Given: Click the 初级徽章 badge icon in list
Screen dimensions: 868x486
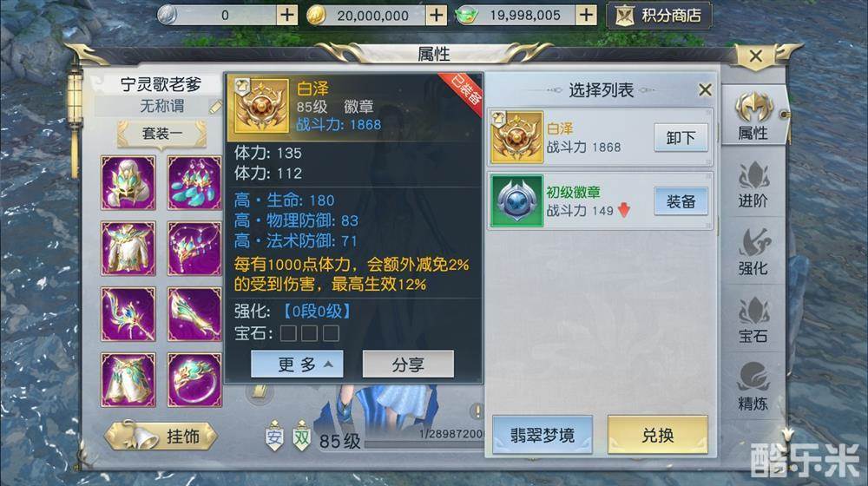Looking at the screenshot, I should [517, 201].
